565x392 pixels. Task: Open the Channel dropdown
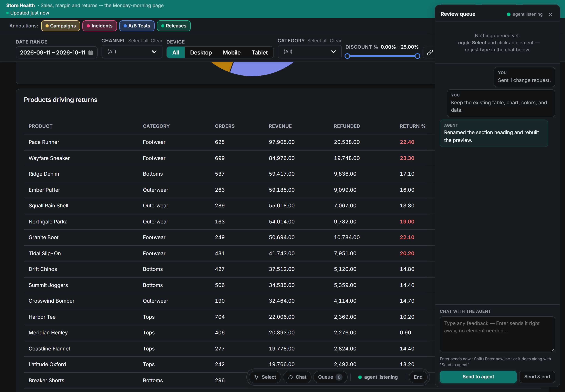(132, 52)
